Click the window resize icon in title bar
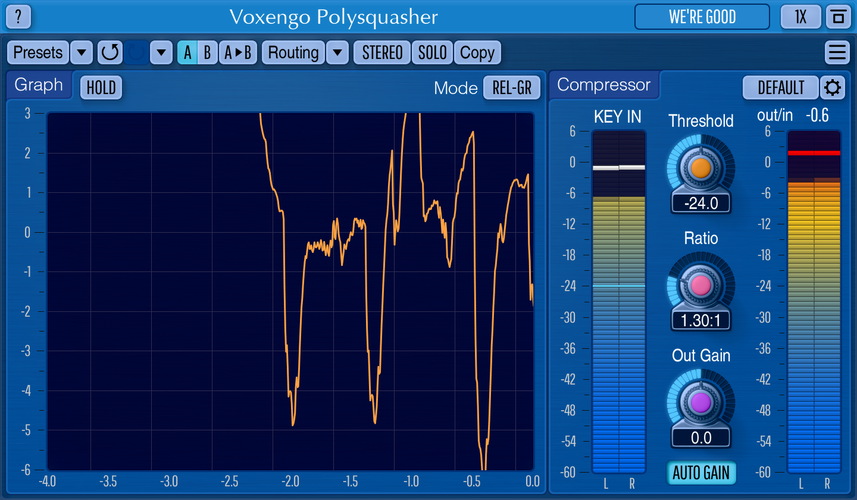The image size is (857, 500). [x=838, y=17]
